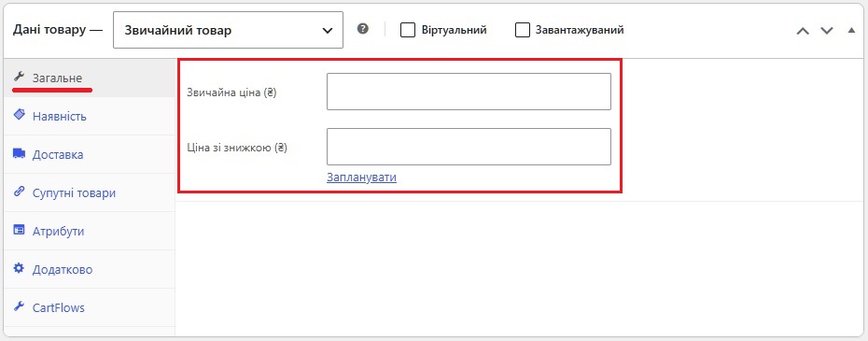Click the Дані товару heading text
The width and height of the screenshot is (868, 341).
[x=50, y=30]
